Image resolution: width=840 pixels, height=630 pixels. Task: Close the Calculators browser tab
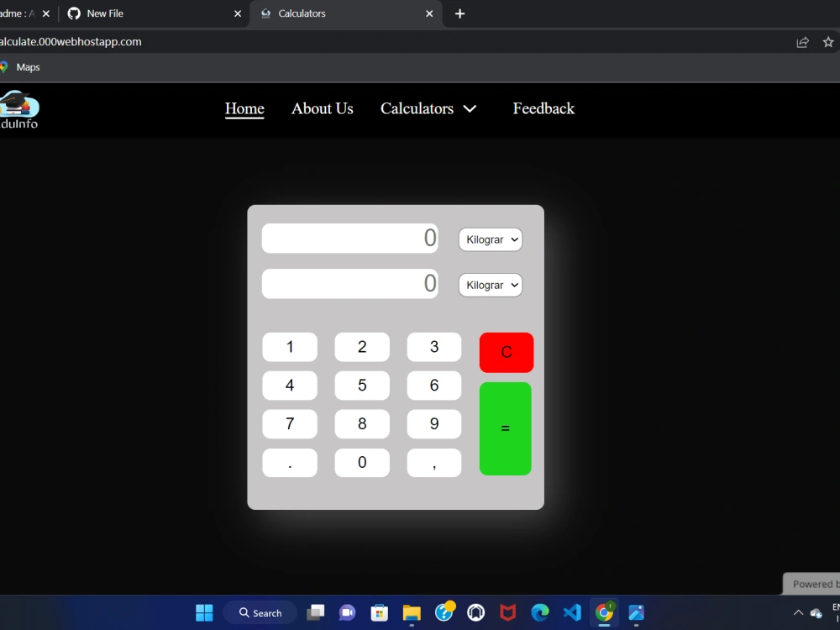pyautogui.click(x=429, y=14)
